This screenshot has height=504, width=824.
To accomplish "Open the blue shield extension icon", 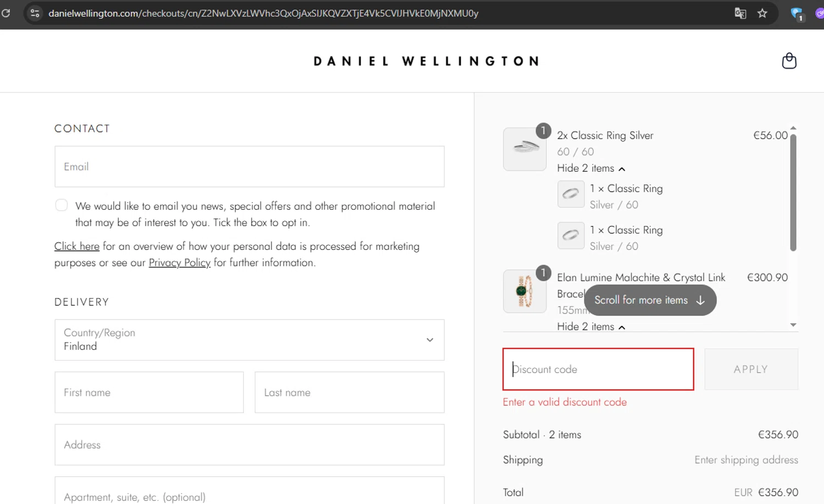I will coord(796,14).
